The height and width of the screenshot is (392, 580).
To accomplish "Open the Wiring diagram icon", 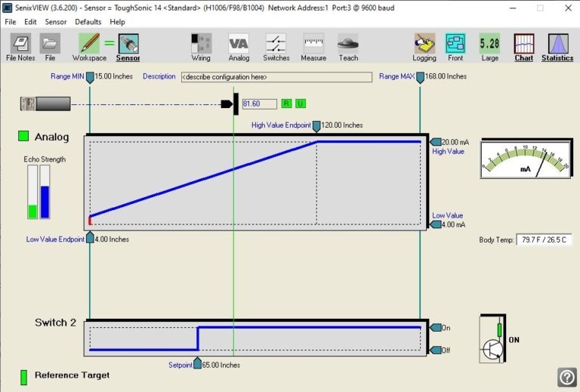I will pos(201,44).
